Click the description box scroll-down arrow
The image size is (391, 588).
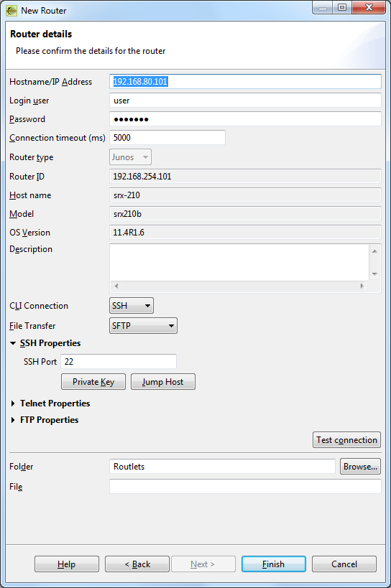pyautogui.click(x=374, y=274)
